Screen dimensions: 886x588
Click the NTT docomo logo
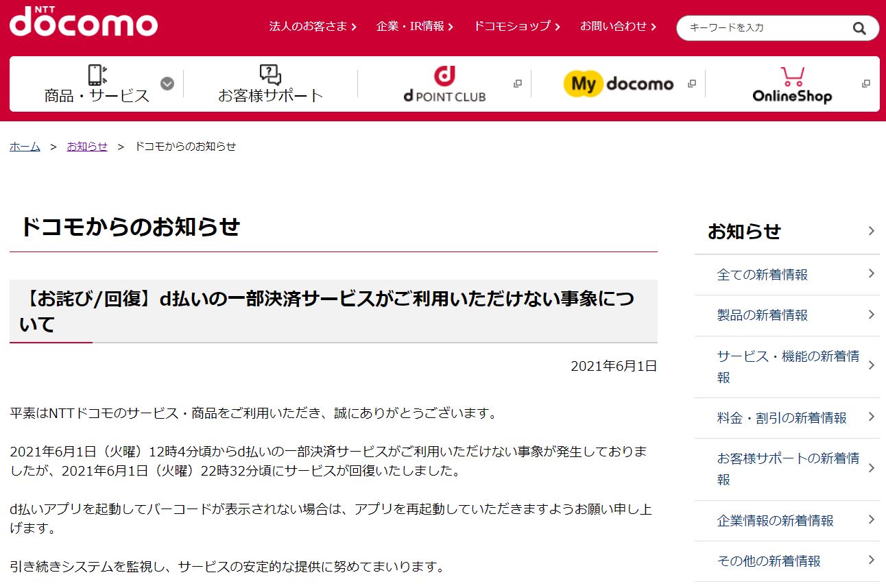pos(84,21)
